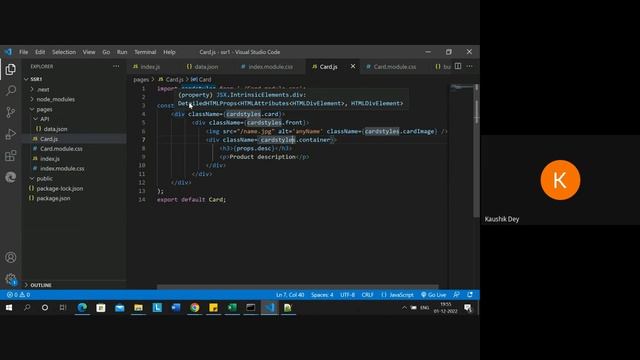Image resolution: width=640 pixels, height=360 pixels.
Task: Open the Accounts menu icon
Action: [x=11, y=258]
